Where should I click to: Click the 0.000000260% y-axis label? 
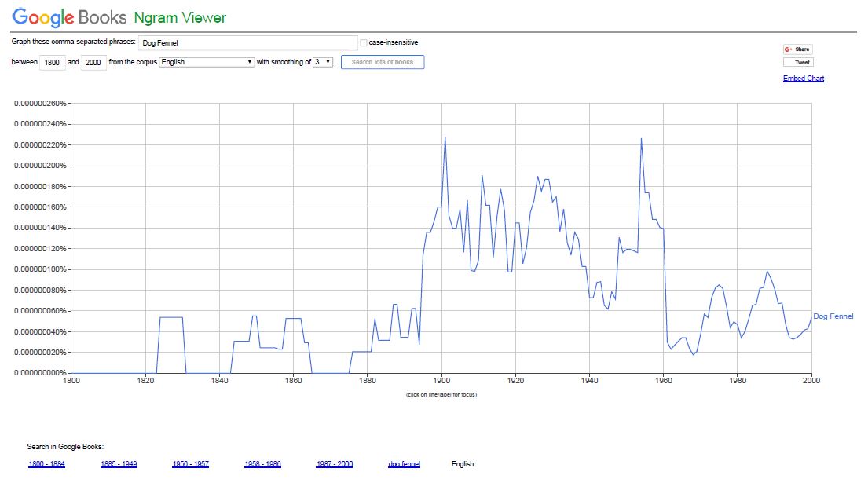point(40,104)
